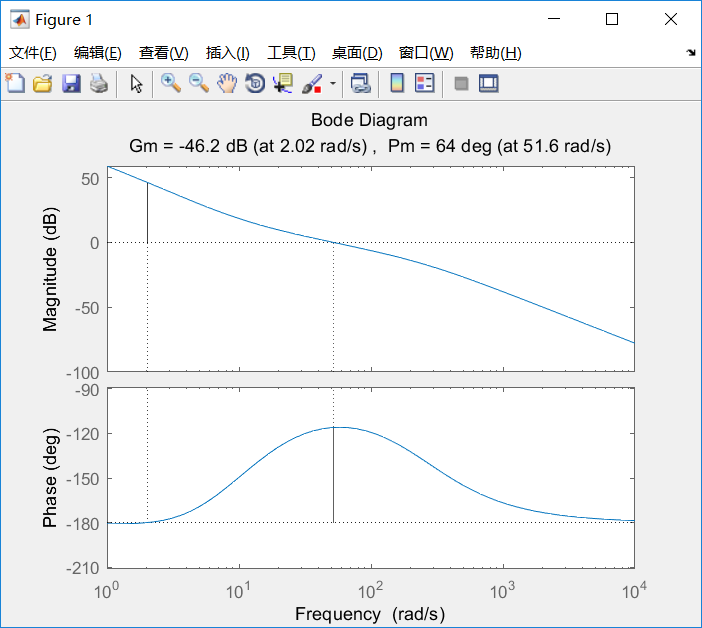Open file with folder icon

point(43,83)
